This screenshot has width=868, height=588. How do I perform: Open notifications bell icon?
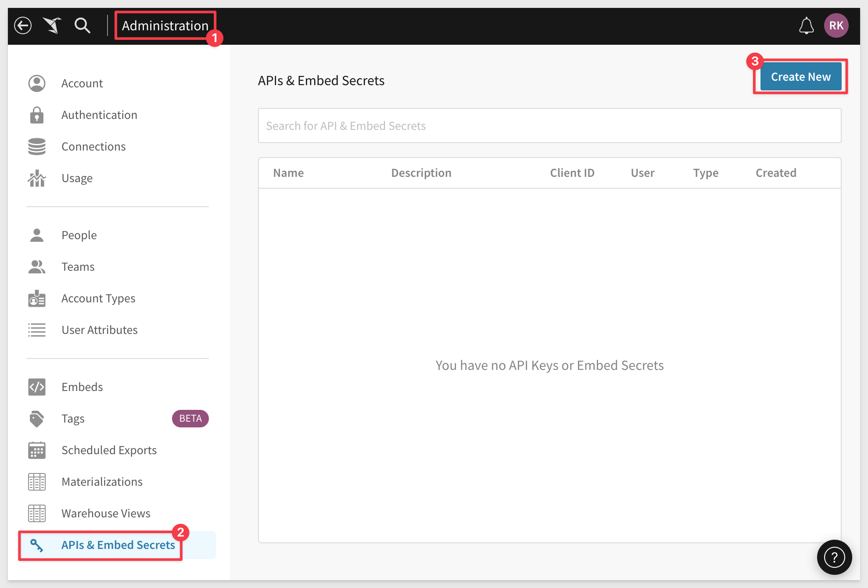click(806, 26)
